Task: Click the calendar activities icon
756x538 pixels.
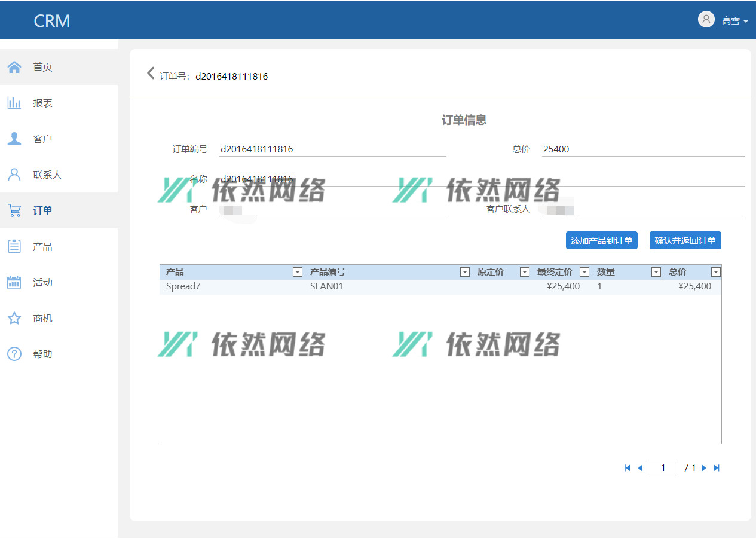Action: (x=14, y=282)
